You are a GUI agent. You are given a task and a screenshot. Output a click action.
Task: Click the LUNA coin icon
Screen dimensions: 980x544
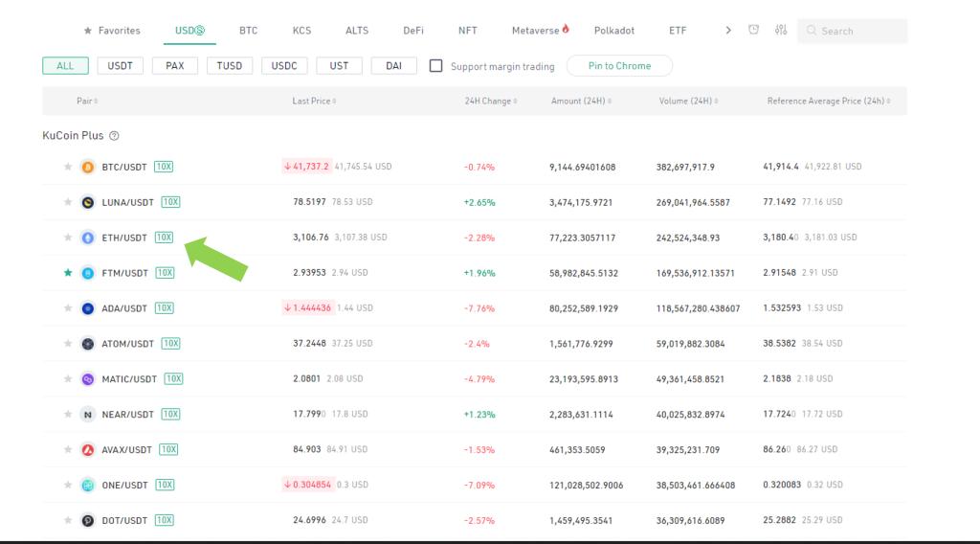87,202
